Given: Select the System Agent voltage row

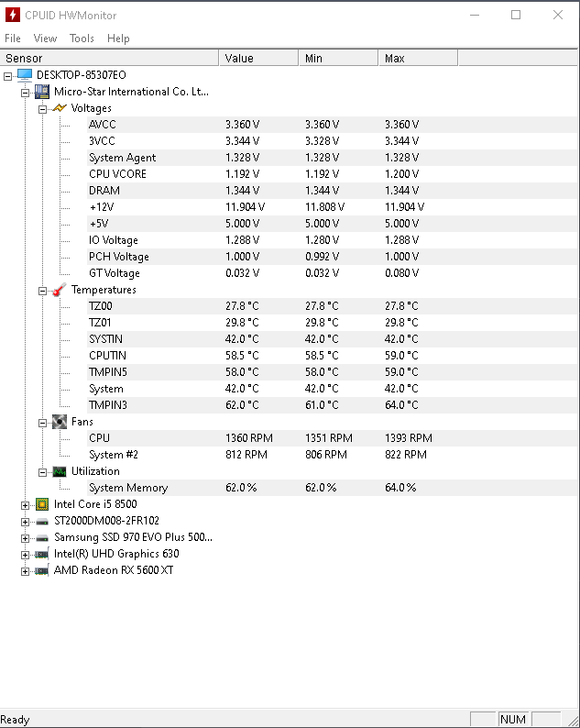Looking at the screenshot, I should pyautogui.click(x=333, y=158).
